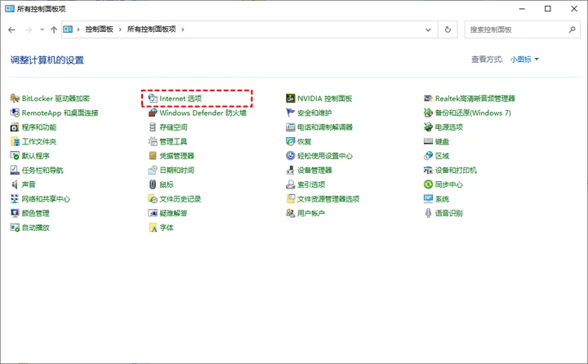
Task: Expand the address bar history dropdown
Action: [x=428, y=29]
